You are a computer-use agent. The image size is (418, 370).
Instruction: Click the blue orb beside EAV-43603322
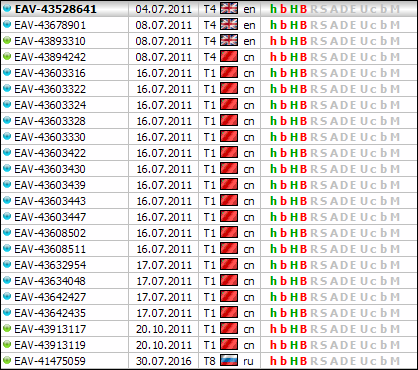7,89
